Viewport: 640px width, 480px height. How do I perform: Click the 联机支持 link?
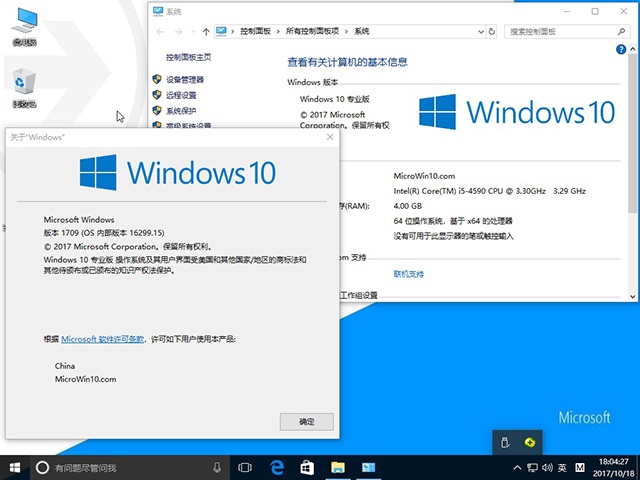click(x=408, y=273)
